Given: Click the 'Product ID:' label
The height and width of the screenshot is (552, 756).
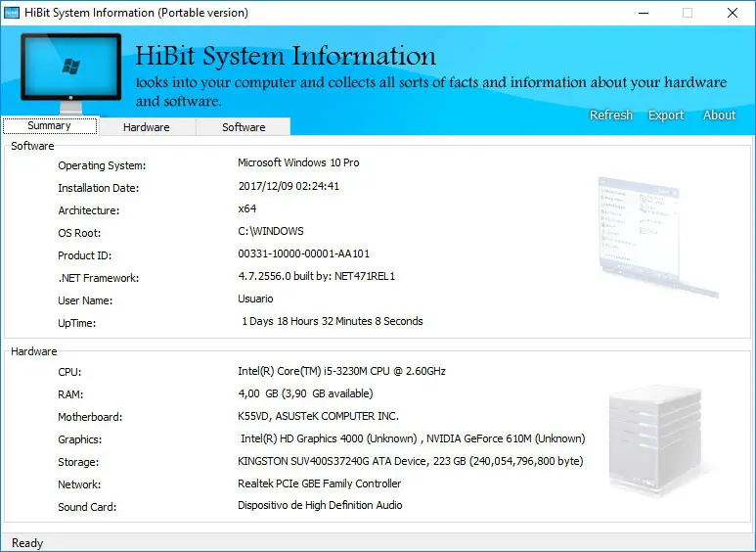Looking at the screenshot, I should click(x=85, y=255).
